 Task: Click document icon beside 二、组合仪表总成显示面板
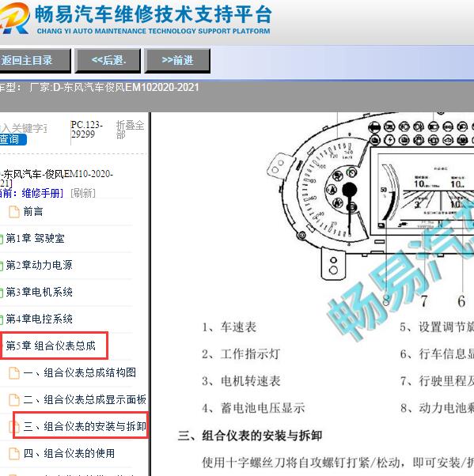(14, 400)
